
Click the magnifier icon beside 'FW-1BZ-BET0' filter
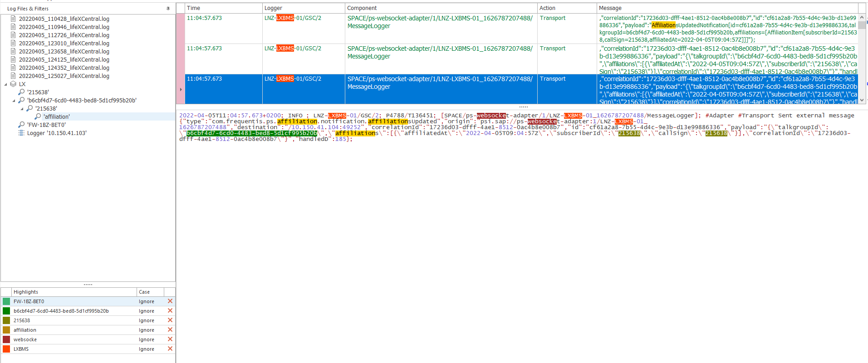(21, 125)
